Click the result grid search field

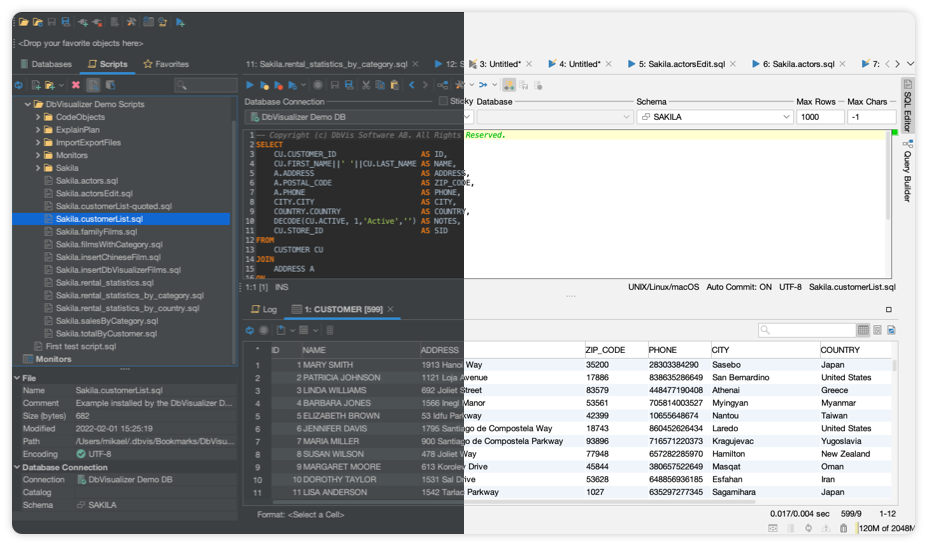coord(807,330)
